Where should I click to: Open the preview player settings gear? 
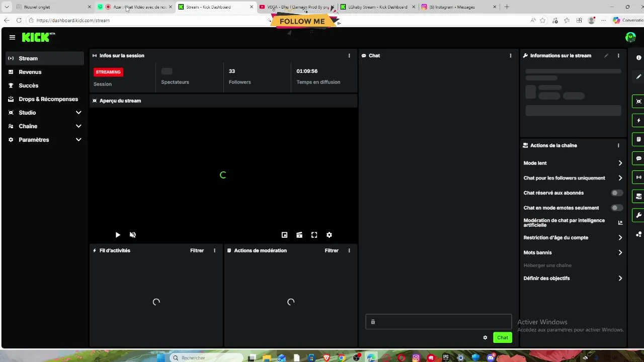[x=329, y=235]
